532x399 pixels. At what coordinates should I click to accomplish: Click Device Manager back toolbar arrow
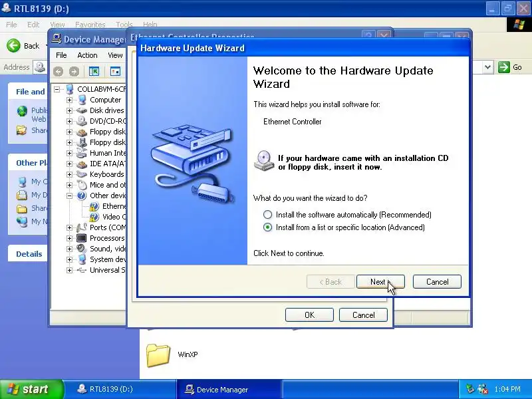pos(58,72)
